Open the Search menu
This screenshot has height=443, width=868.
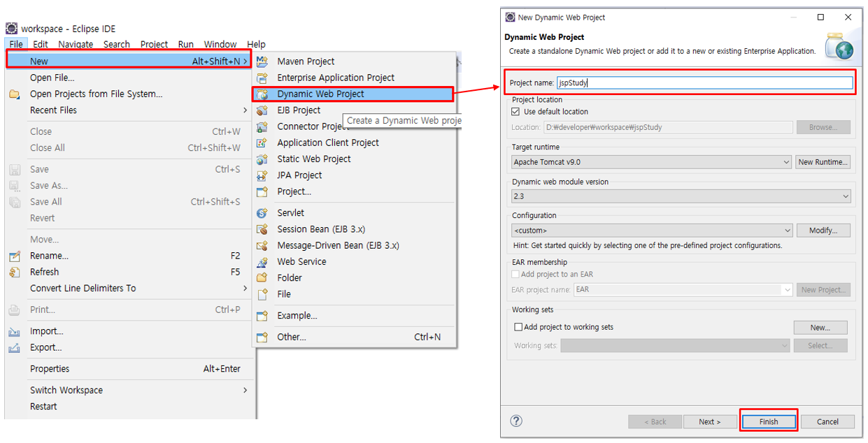pos(117,44)
